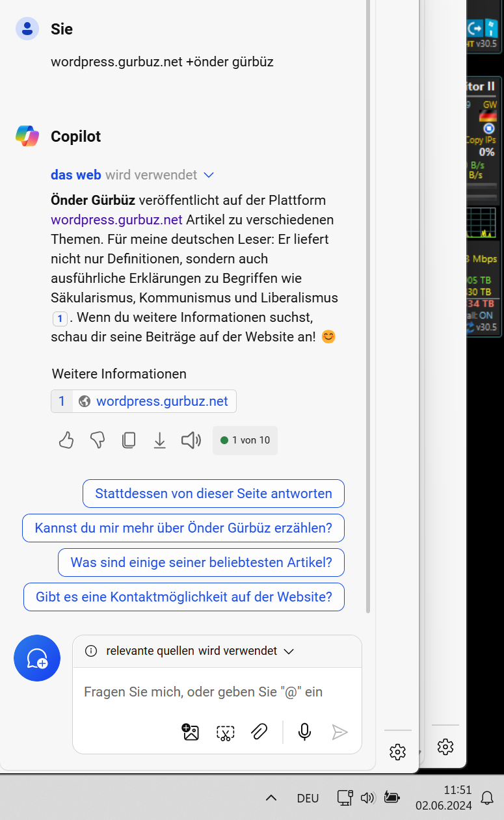Copy the Copilot answer to clipboard
Viewport: 504px width, 820px height.
(x=129, y=440)
